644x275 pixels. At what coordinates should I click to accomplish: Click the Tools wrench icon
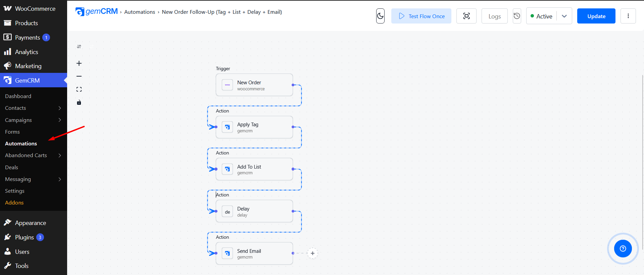[7, 266]
